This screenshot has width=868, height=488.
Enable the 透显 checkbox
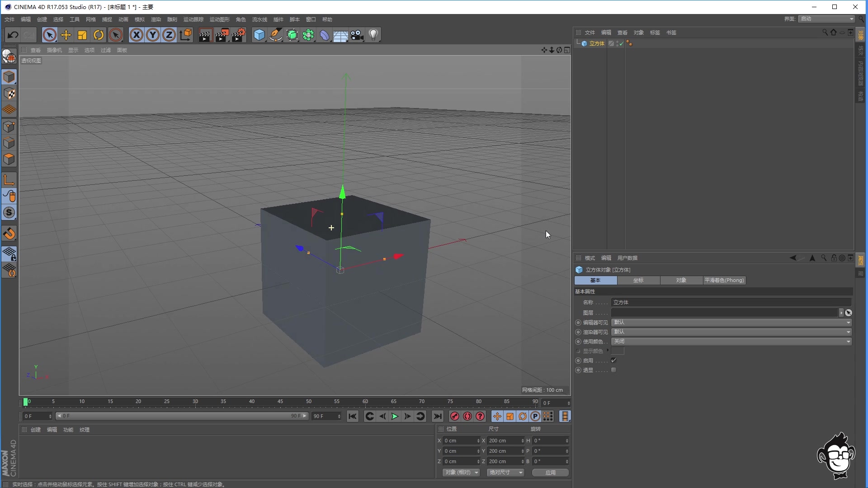613,370
